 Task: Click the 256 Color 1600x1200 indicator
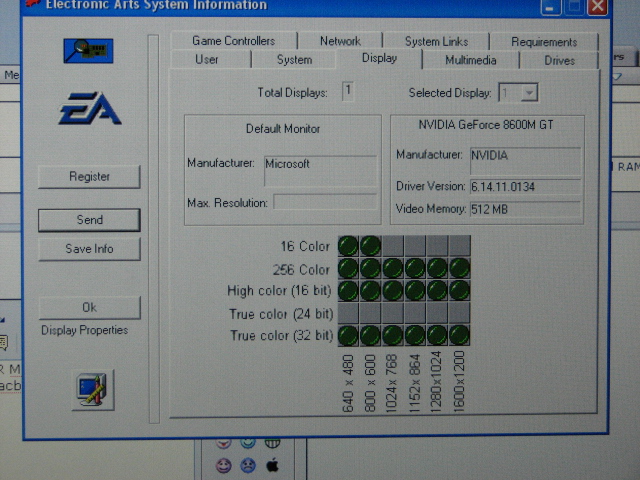click(460, 269)
